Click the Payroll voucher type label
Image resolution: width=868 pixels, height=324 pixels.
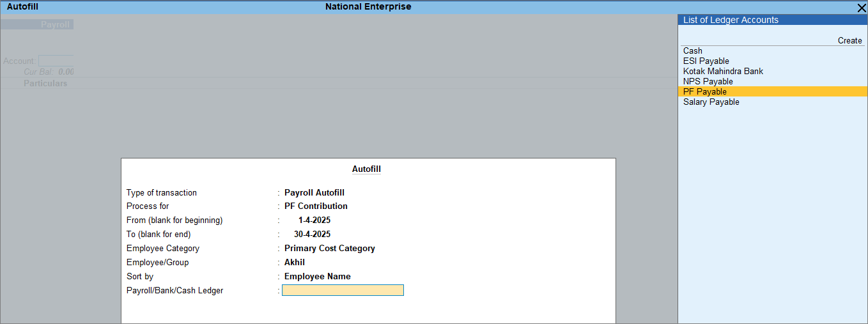pos(56,25)
